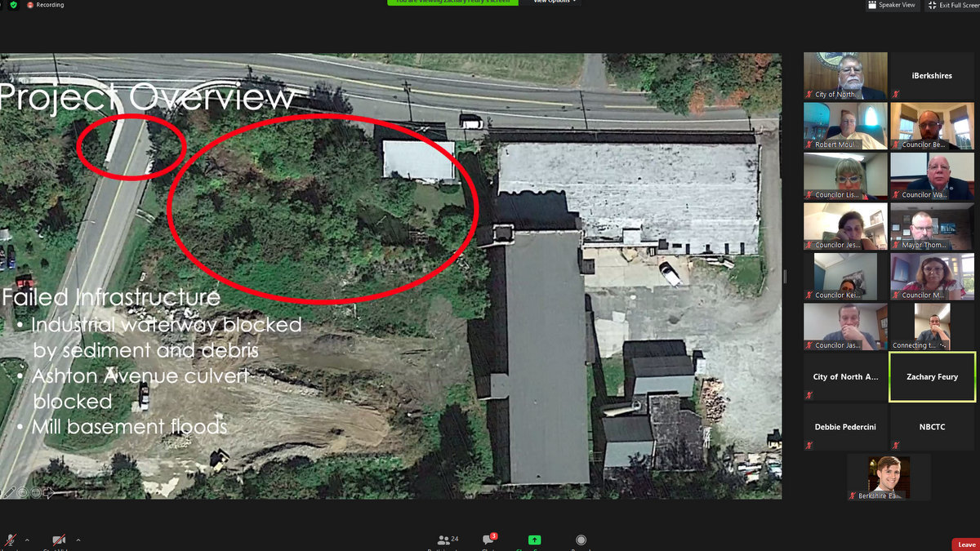This screenshot has height=551, width=980.
Task: Click the Debbie Pedercini participant tile
Action: click(x=844, y=427)
